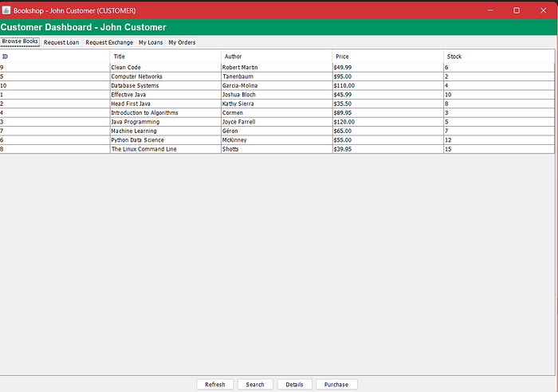The height and width of the screenshot is (392, 558).
Task: Select the Database Systems title cell
Action: (166, 85)
